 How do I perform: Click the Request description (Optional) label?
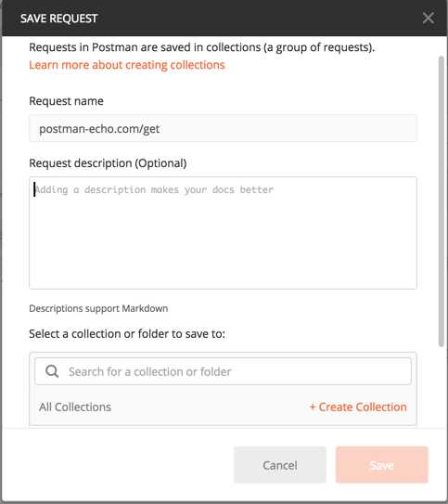pos(108,163)
